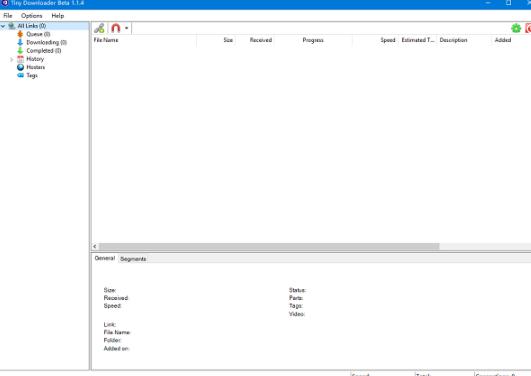This screenshot has width=531, height=376.
Task: Open the dropdown arrow beside the magnet icon
Action: (126, 28)
